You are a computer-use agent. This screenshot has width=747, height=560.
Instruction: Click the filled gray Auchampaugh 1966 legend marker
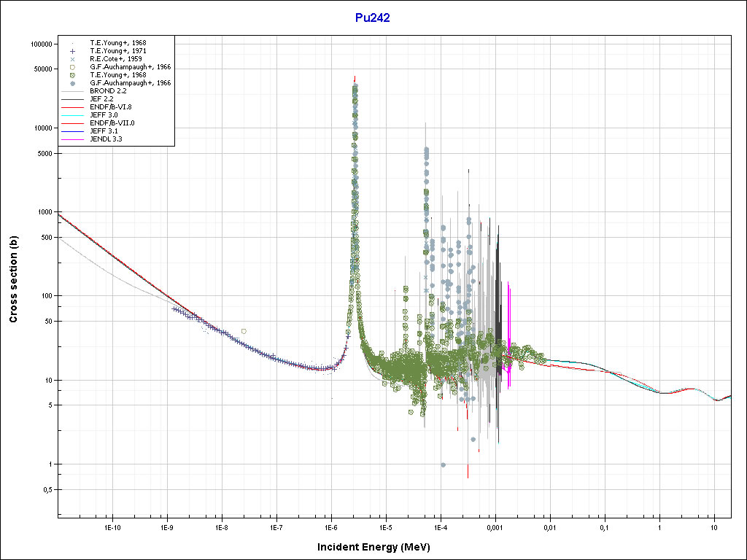tap(73, 83)
